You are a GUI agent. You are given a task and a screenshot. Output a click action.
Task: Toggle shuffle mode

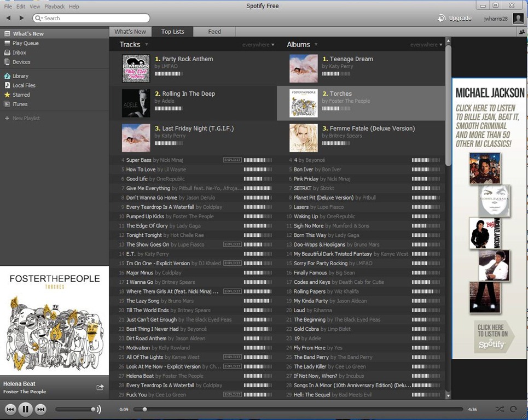(x=500, y=409)
